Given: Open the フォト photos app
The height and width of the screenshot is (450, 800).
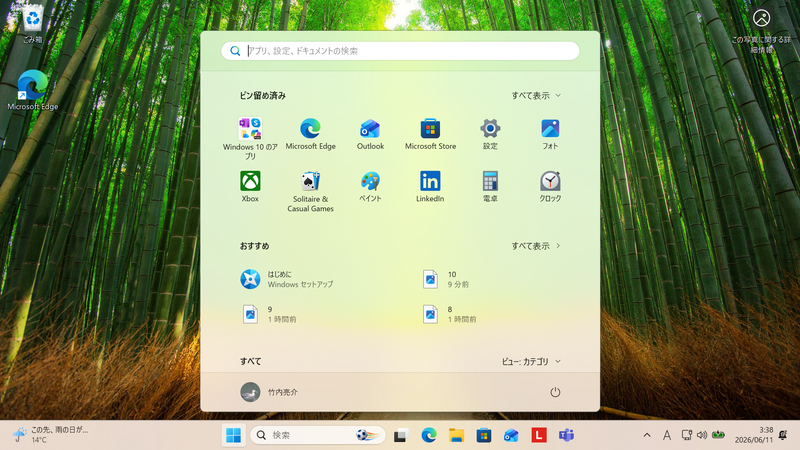Looking at the screenshot, I should click(x=550, y=134).
